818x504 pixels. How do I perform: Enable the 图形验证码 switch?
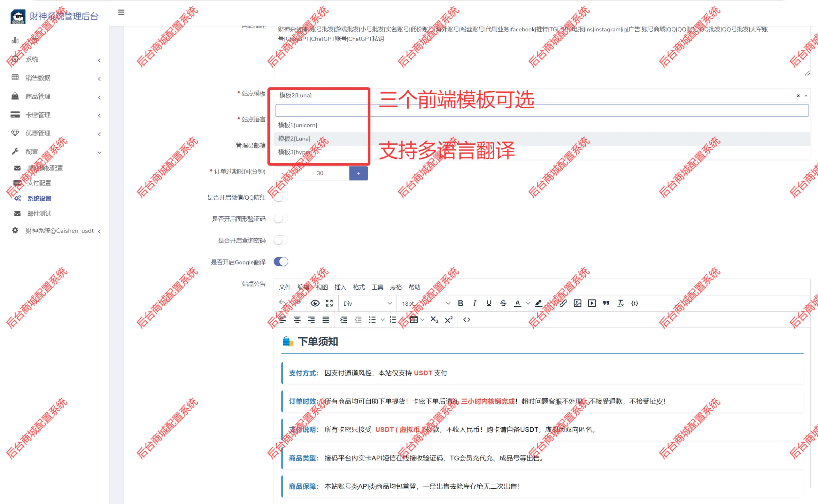coord(281,219)
